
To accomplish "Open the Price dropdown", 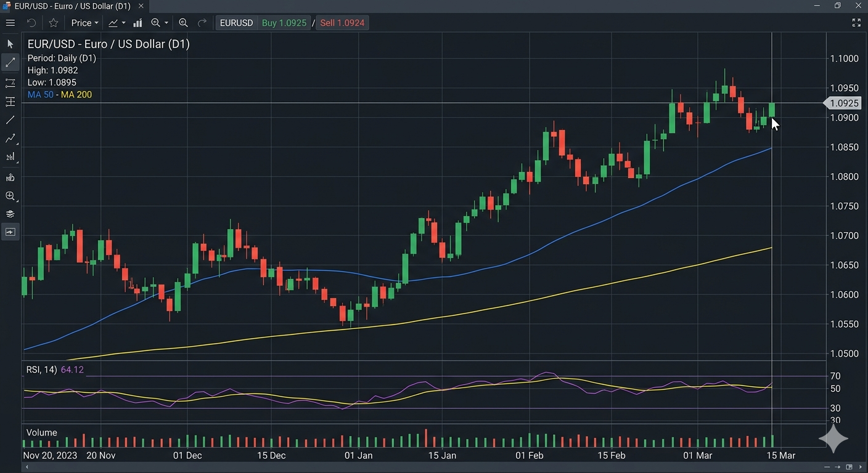I will click(84, 23).
